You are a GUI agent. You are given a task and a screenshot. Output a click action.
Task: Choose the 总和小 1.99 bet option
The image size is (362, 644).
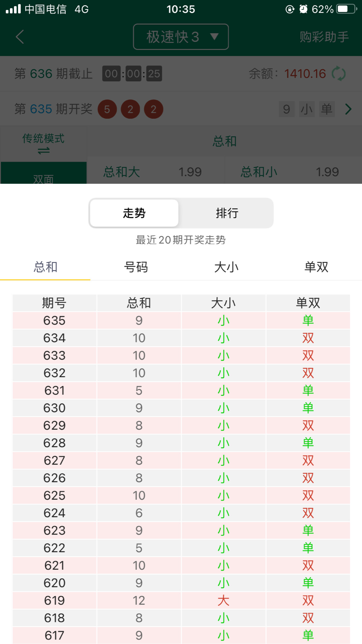(x=293, y=172)
